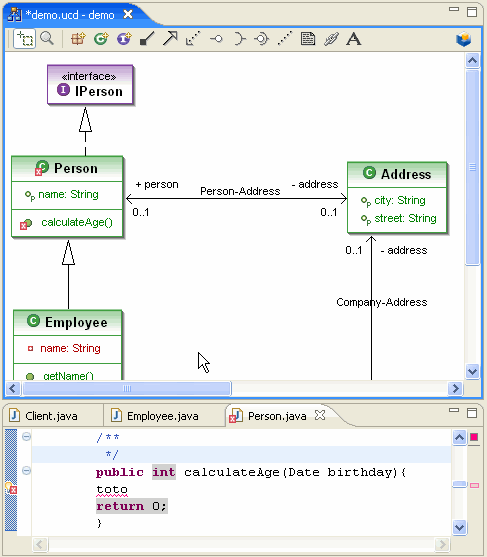Select the Person class header
The height and width of the screenshot is (557, 487).
pos(67,168)
